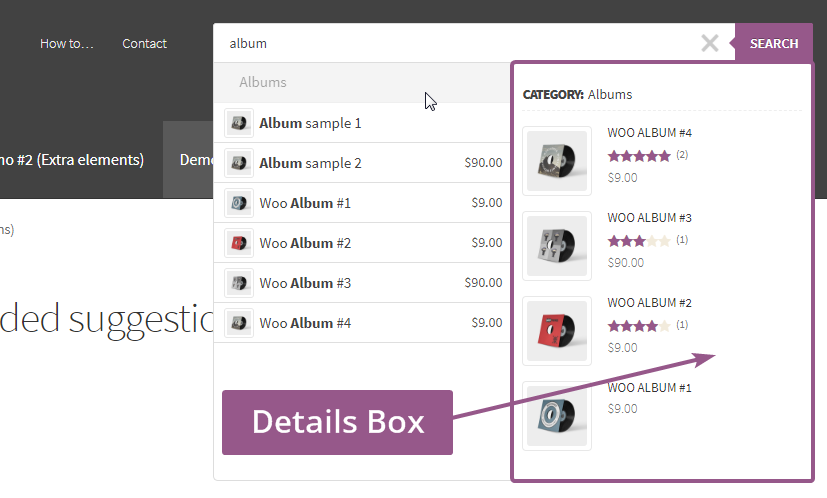Click the red WOO ALBUM #2 cover image

point(557,331)
